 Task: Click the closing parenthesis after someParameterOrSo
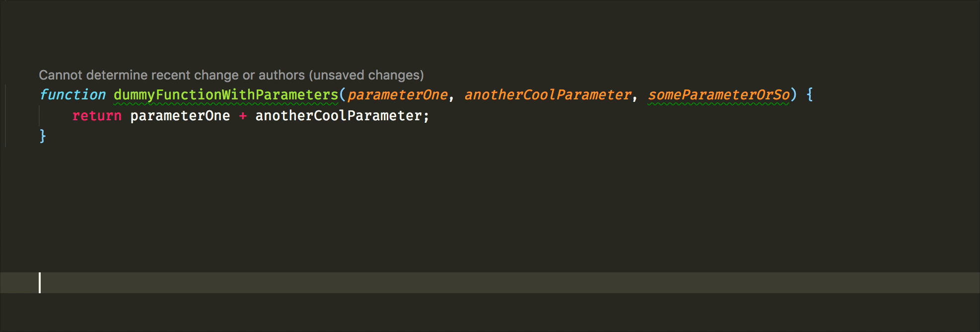(793, 94)
